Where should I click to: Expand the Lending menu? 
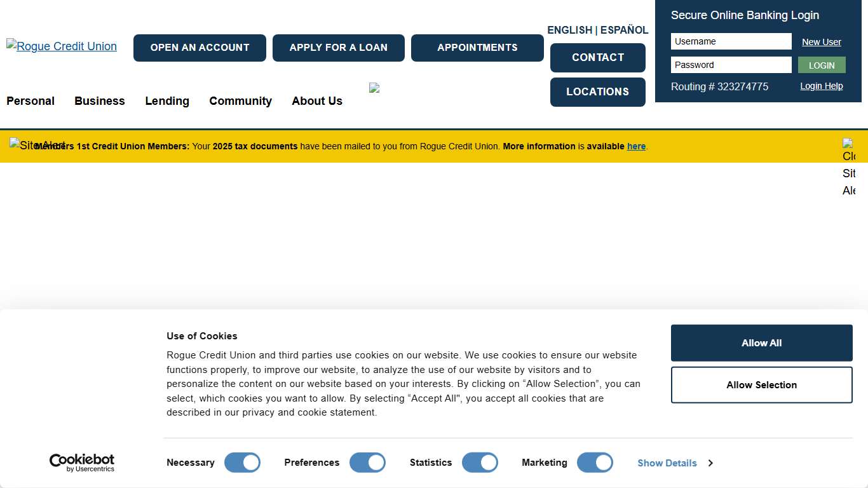167,101
